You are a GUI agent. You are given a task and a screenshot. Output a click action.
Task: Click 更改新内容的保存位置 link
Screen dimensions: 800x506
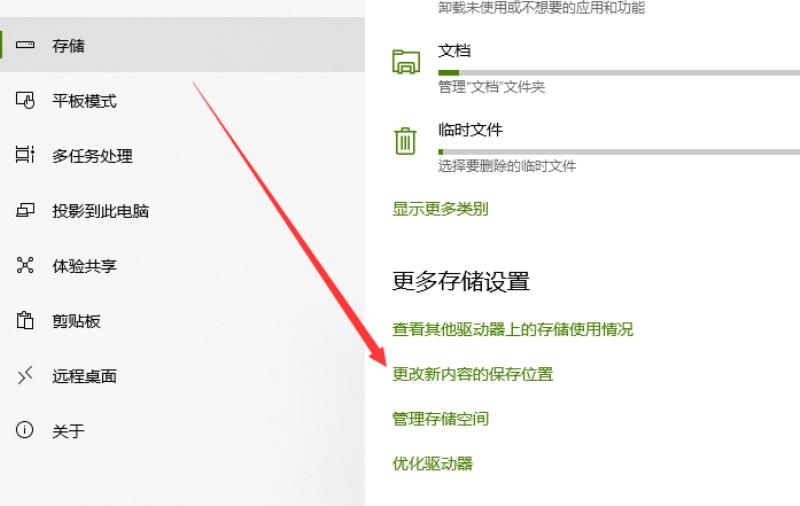472,374
